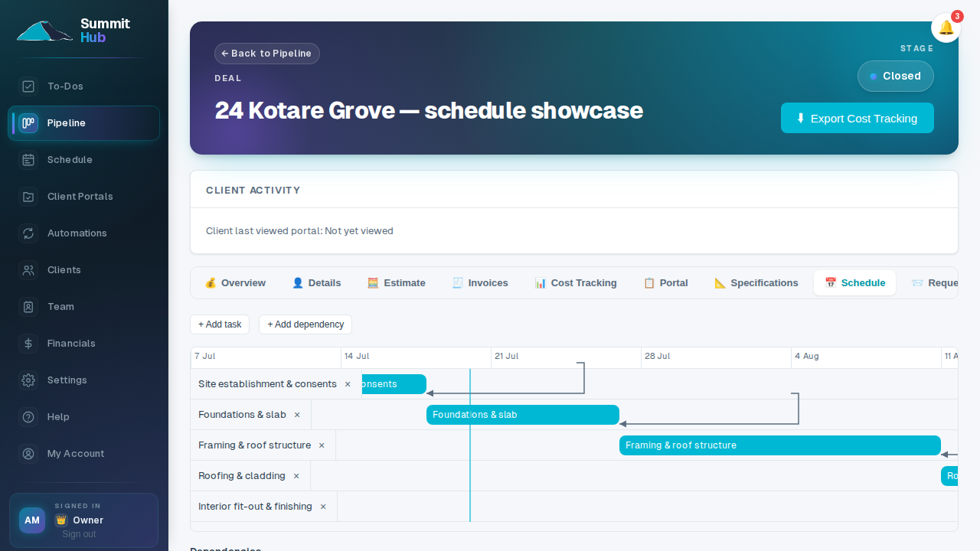The image size is (980, 551).
Task: Select the partially hidden consents Gantt bar
Action: pyautogui.click(x=394, y=384)
